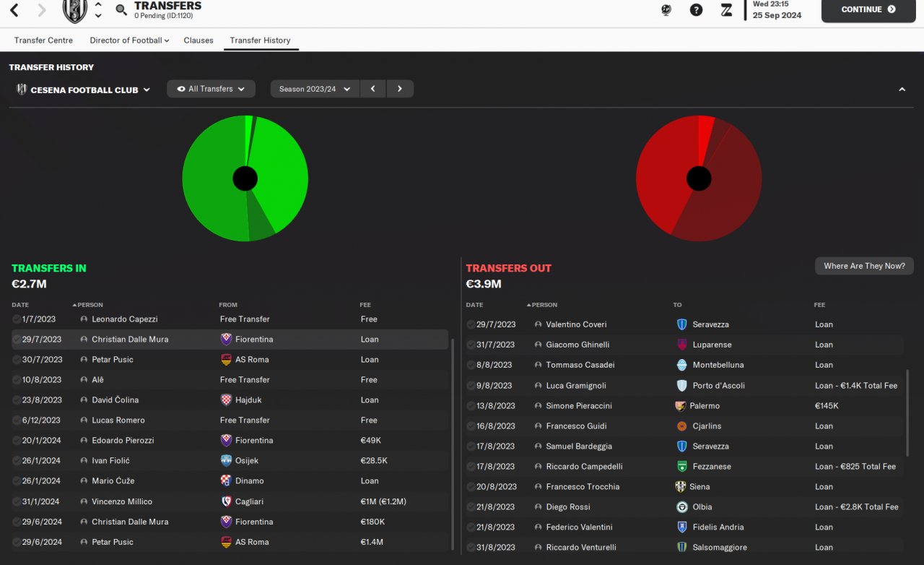Open the Cesena club badge menu
Image resolution: width=924 pixels, height=565 pixels.
tap(74, 11)
